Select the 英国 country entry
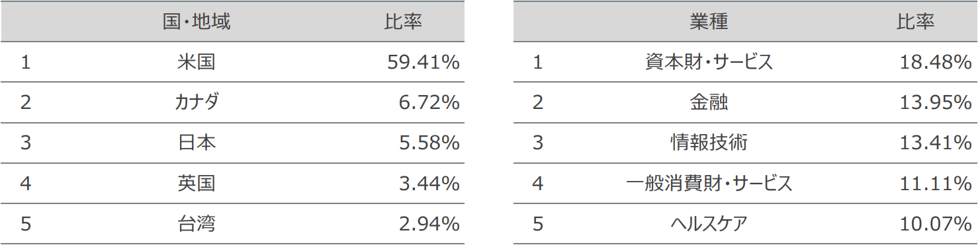980x245 pixels. (197, 183)
